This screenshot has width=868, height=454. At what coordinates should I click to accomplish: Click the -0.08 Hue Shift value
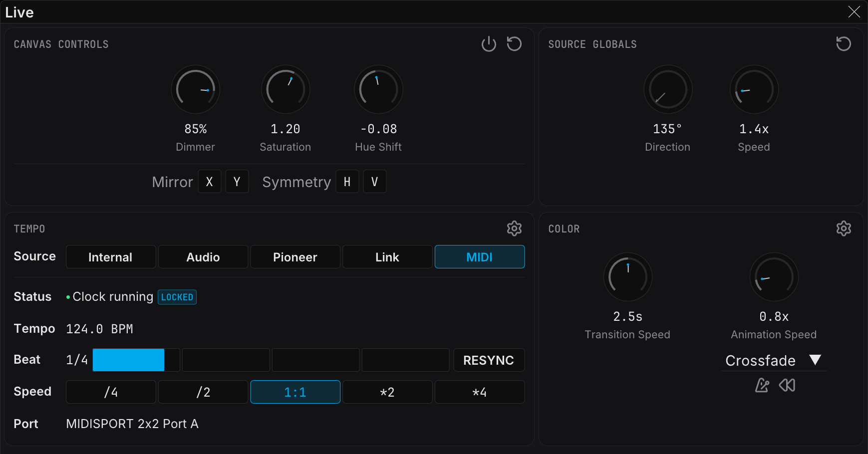378,129
